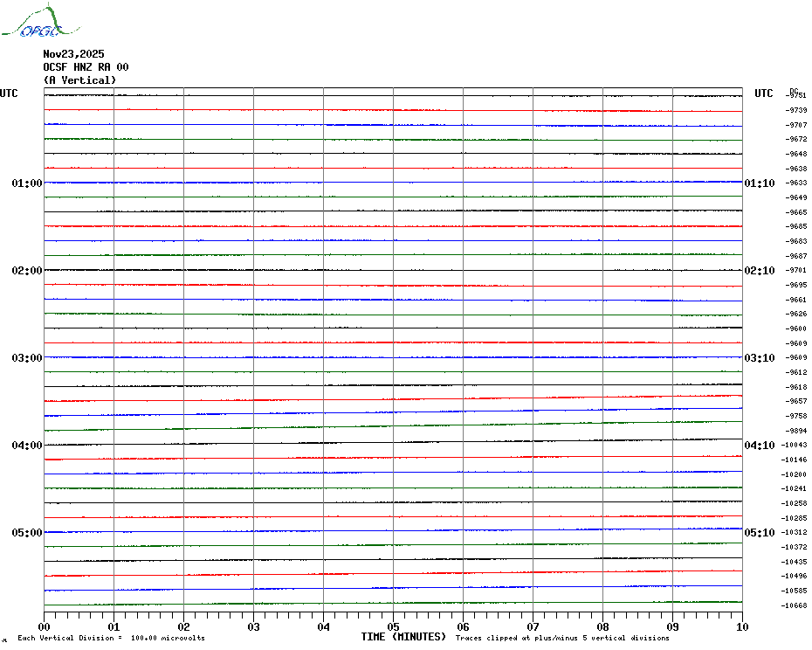This screenshot has height=650, width=812.
Task: Click the DC offset value -10372
Action: pyautogui.click(x=795, y=547)
